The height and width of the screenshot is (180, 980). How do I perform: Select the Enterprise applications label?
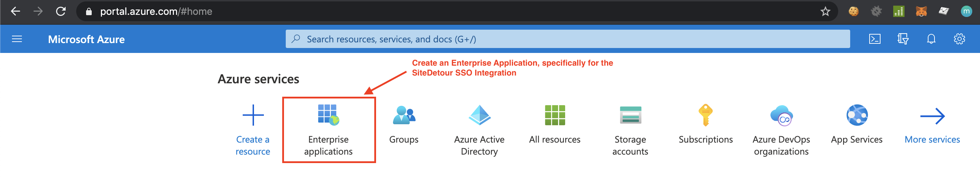coord(328,145)
